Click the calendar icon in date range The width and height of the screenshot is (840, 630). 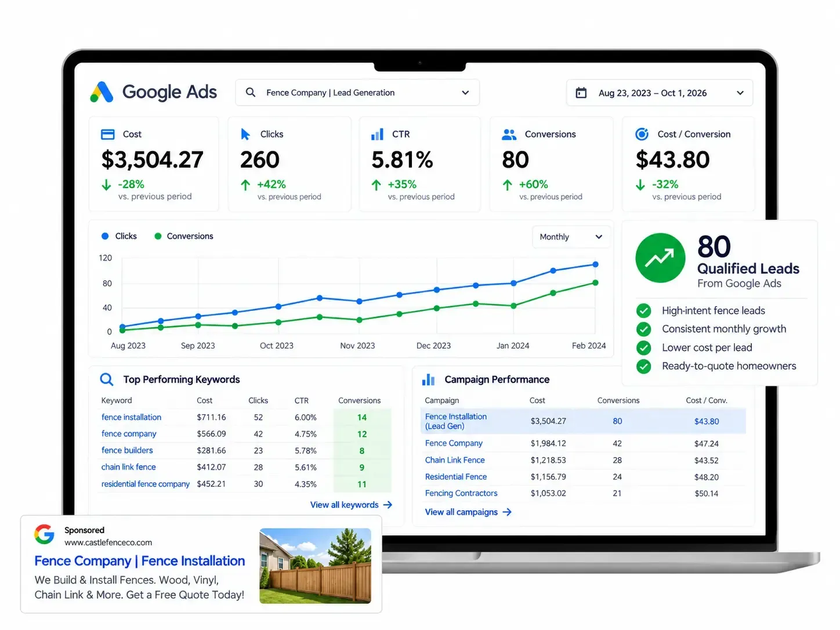[x=581, y=93]
